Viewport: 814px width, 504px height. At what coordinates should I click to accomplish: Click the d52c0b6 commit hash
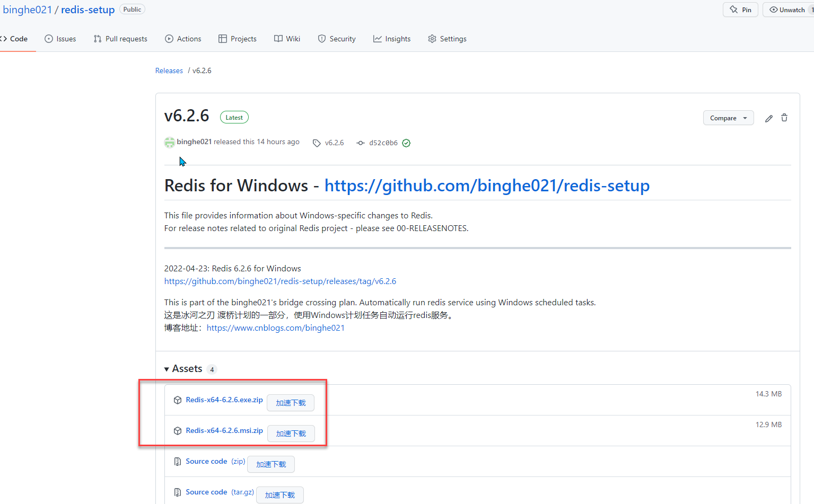click(383, 143)
